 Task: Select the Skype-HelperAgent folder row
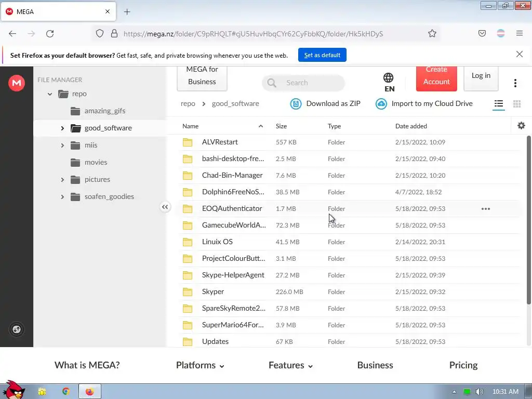point(349,275)
